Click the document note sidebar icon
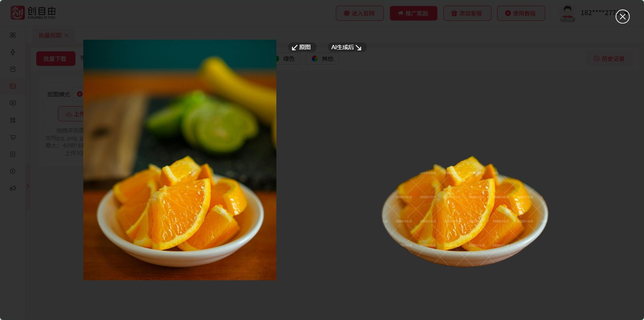The width and height of the screenshot is (644, 320). (x=13, y=154)
